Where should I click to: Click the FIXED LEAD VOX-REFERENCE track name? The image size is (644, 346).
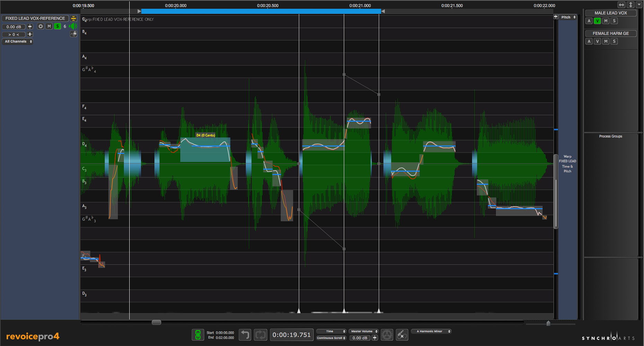[35, 18]
